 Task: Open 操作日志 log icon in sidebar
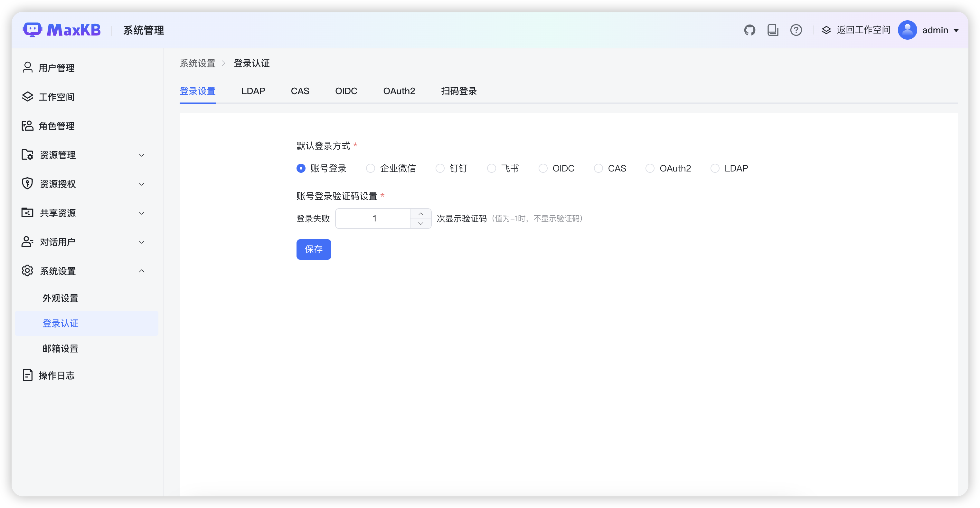27,375
